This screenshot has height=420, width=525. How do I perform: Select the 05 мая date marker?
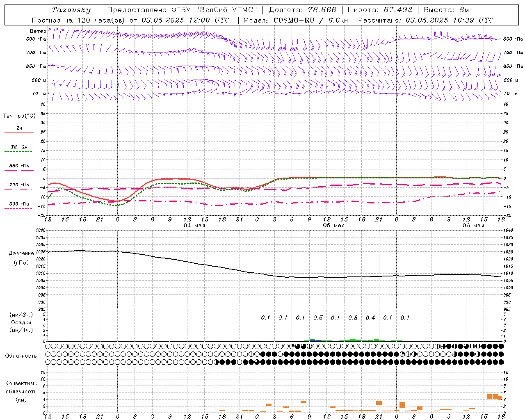(x=333, y=226)
